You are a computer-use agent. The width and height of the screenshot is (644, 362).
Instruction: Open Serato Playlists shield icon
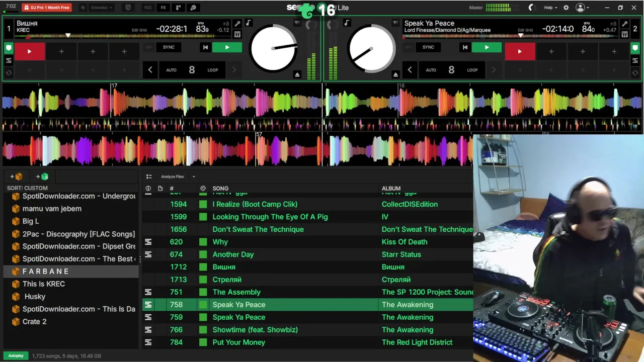[128, 8]
